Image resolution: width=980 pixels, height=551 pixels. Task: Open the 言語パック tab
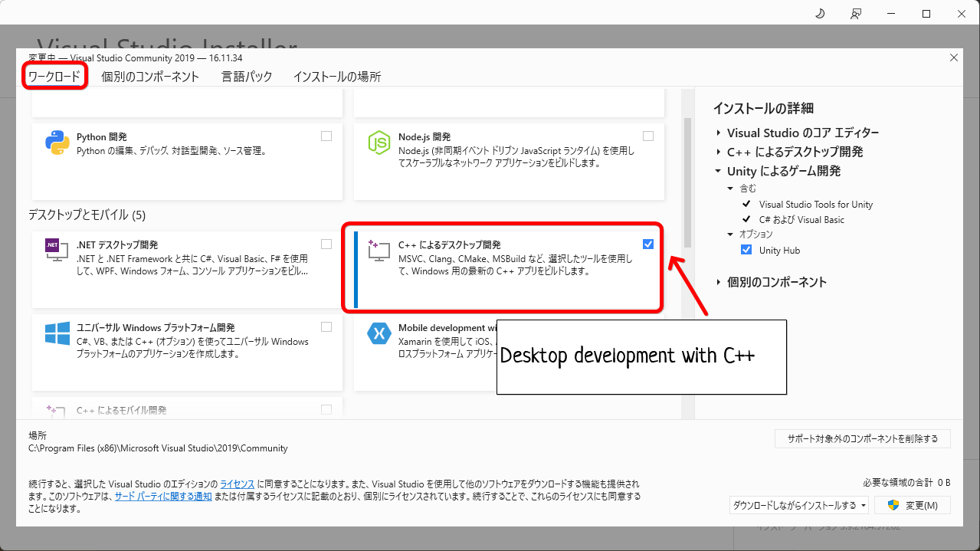(x=247, y=77)
